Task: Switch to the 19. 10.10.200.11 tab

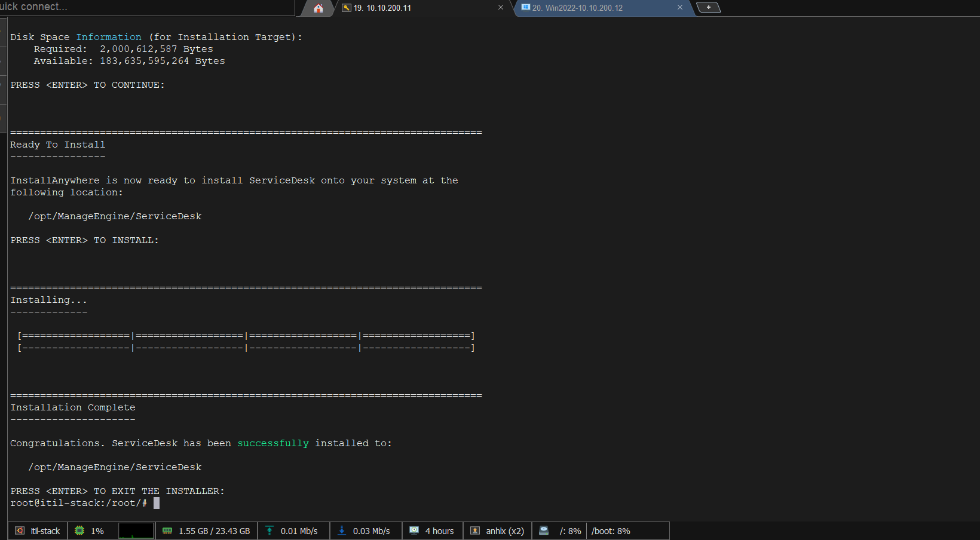Action: pyautogui.click(x=382, y=8)
